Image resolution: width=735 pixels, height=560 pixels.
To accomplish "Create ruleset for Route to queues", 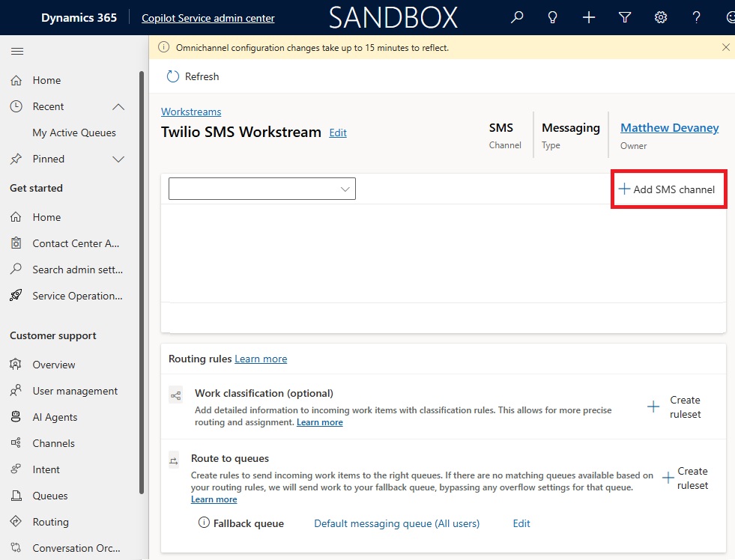I will [x=685, y=478].
